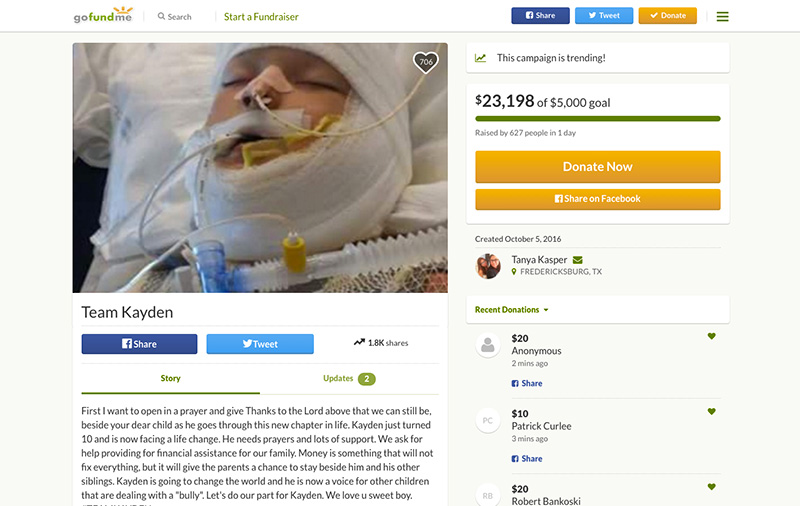Open the hamburger menu icon
Viewport: 800px width, 506px height.
(x=722, y=16)
